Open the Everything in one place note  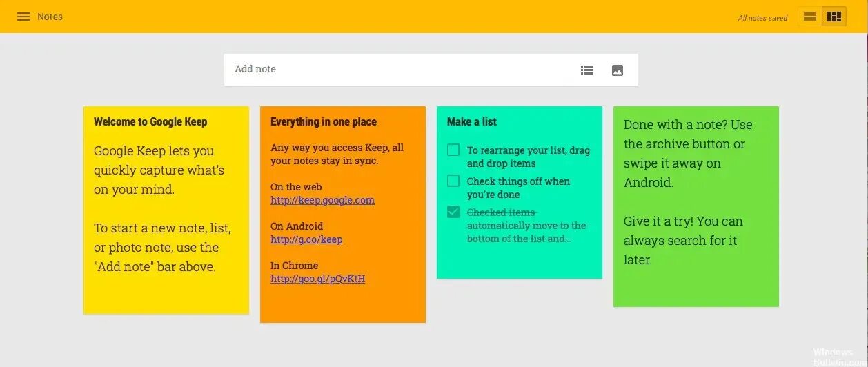pos(343,215)
